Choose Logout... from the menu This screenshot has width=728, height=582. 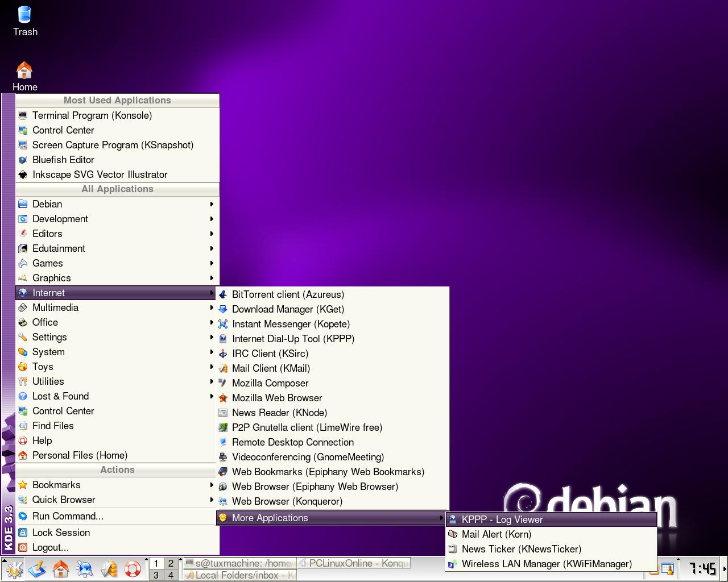[x=117, y=547]
